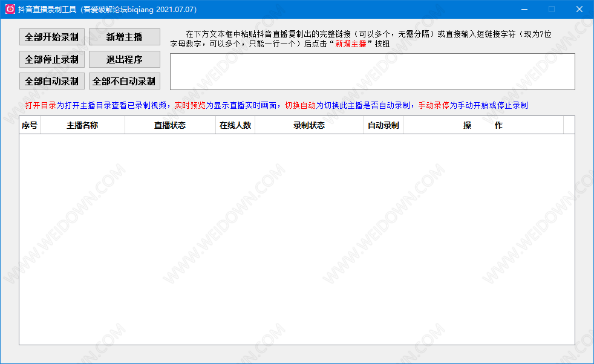Click the 全部开始录制 button
This screenshot has width=594, height=364.
(x=52, y=37)
